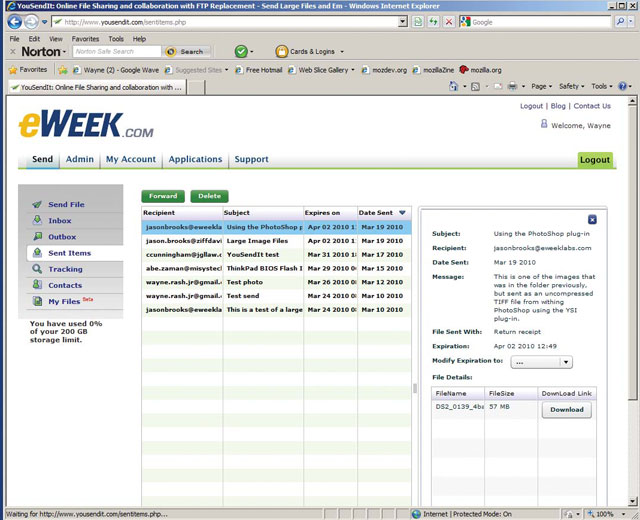Expand the address bar history dropdown

point(402,22)
